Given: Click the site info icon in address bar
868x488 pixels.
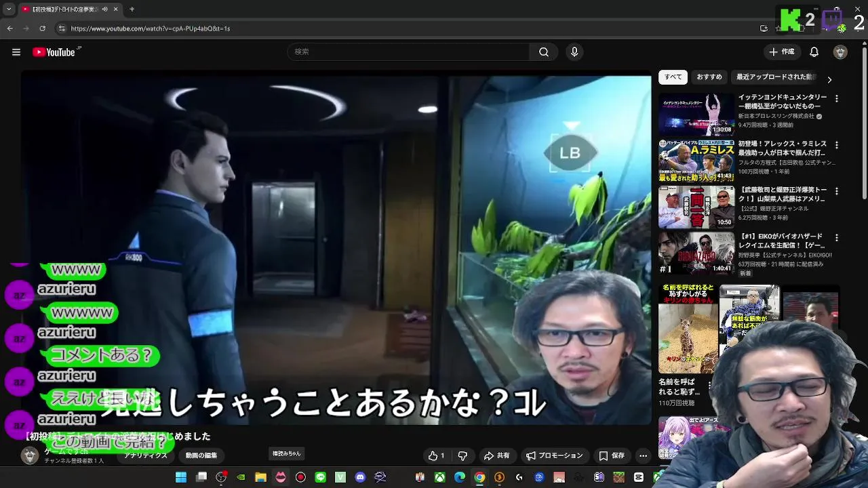Looking at the screenshot, I should pyautogui.click(x=62, y=28).
